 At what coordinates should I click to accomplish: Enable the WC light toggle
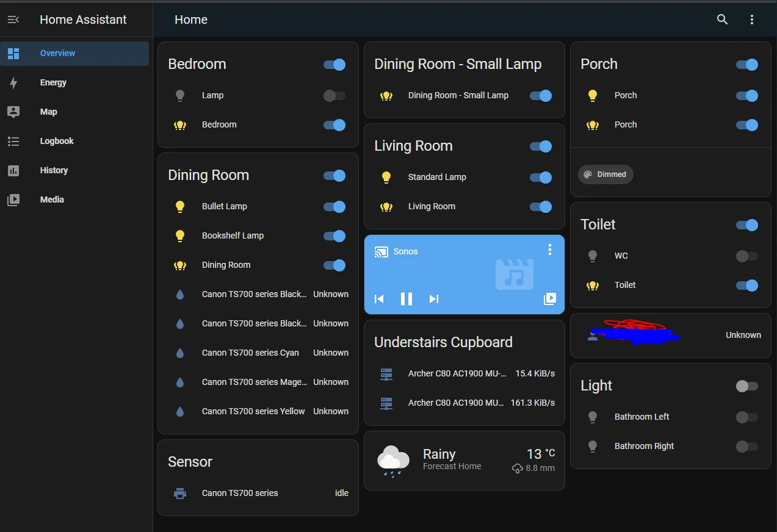point(747,256)
